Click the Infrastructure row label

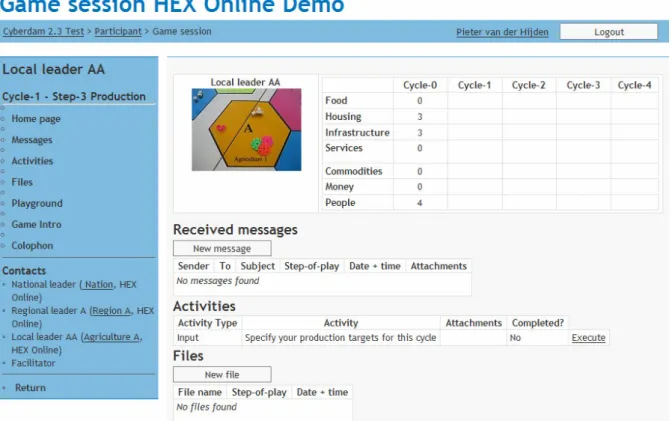coord(357,132)
